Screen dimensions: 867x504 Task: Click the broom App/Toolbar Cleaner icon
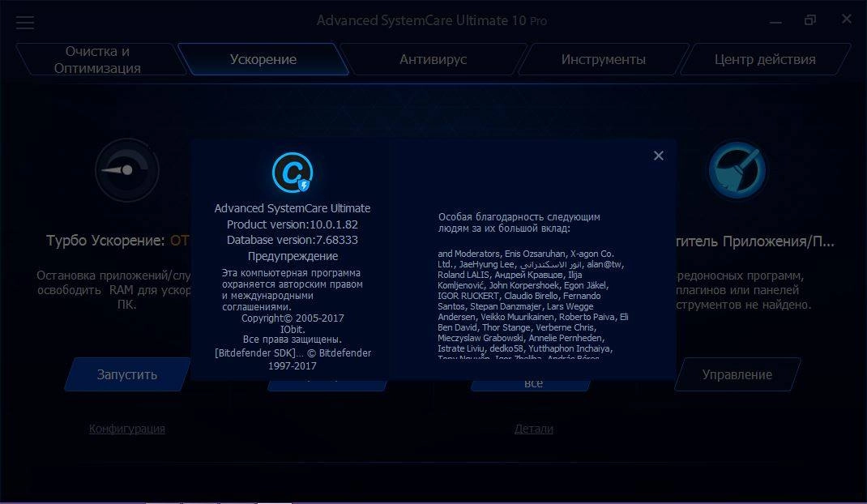point(737,170)
